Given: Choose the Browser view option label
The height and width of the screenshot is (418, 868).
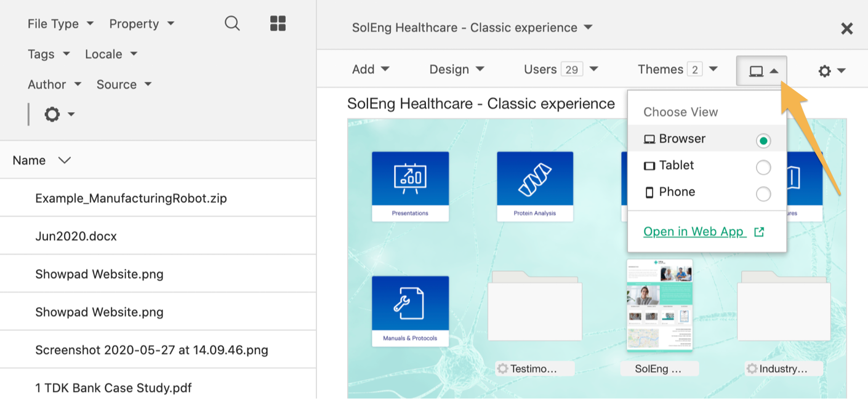Looking at the screenshot, I should point(682,139).
